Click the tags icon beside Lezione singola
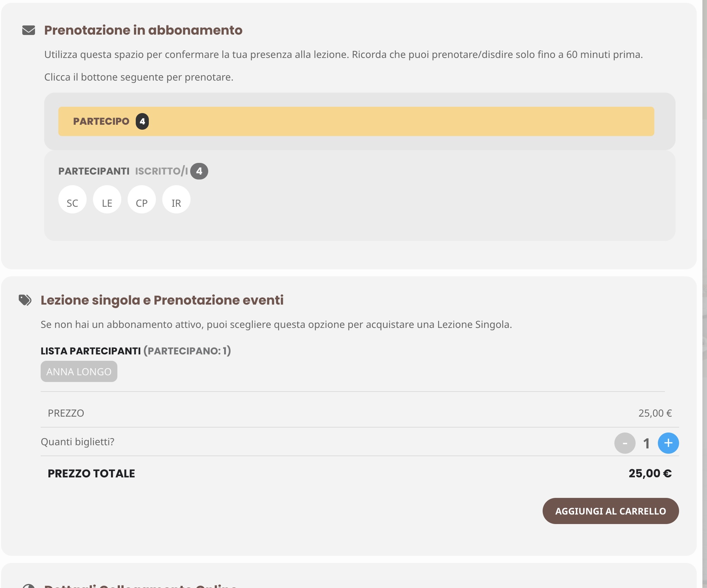 (25, 300)
